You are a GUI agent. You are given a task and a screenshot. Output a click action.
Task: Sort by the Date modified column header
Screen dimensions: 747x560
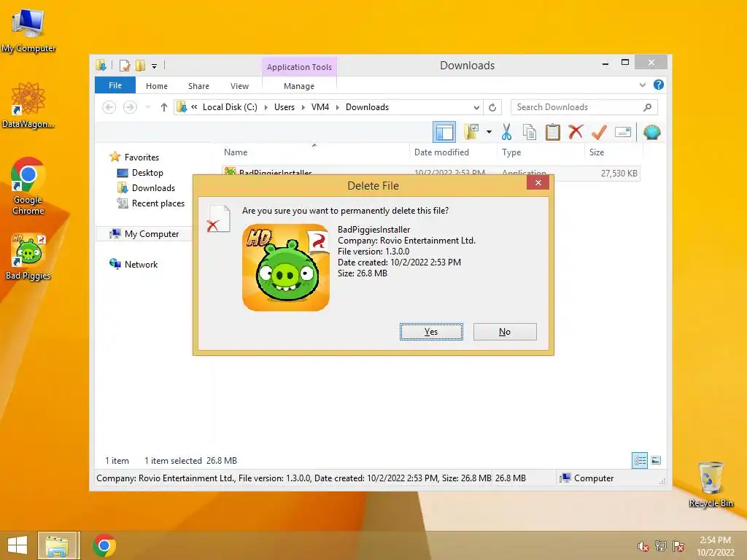[441, 152]
